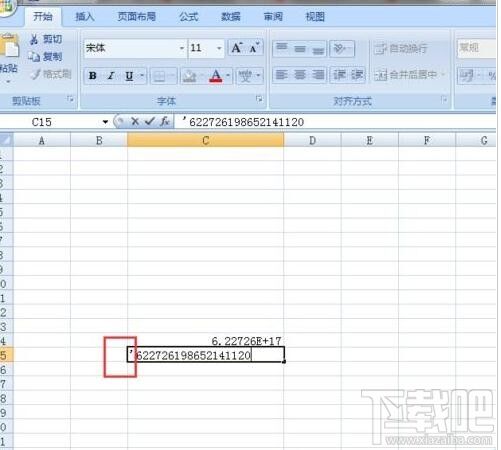501x450 pixels.
Task: Open the underline style dropdown arrow
Action: [142, 76]
